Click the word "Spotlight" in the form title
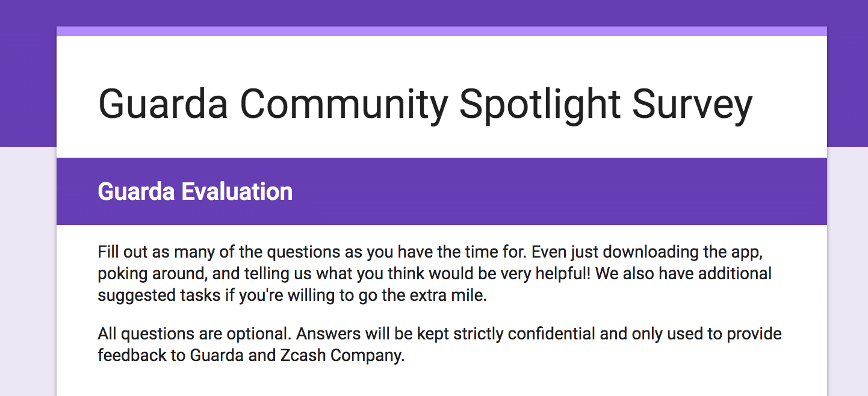Image resolution: width=868 pixels, height=396 pixels. (539, 104)
